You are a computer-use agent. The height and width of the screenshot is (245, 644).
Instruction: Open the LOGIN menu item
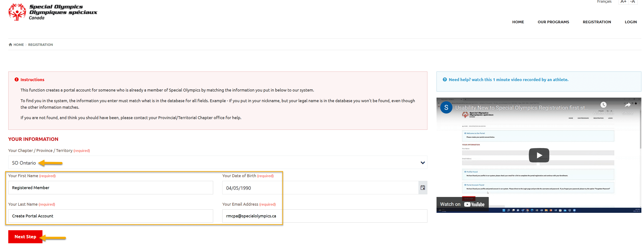(x=631, y=22)
